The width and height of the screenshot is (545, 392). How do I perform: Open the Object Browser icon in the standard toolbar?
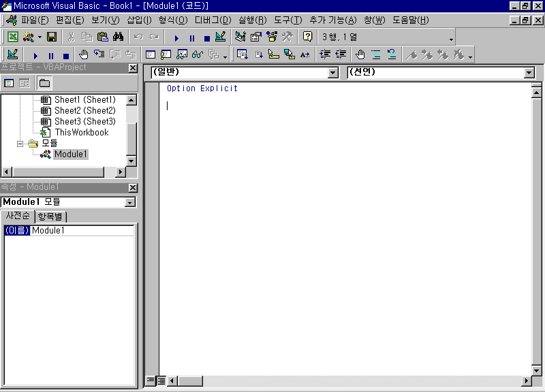tap(272, 37)
